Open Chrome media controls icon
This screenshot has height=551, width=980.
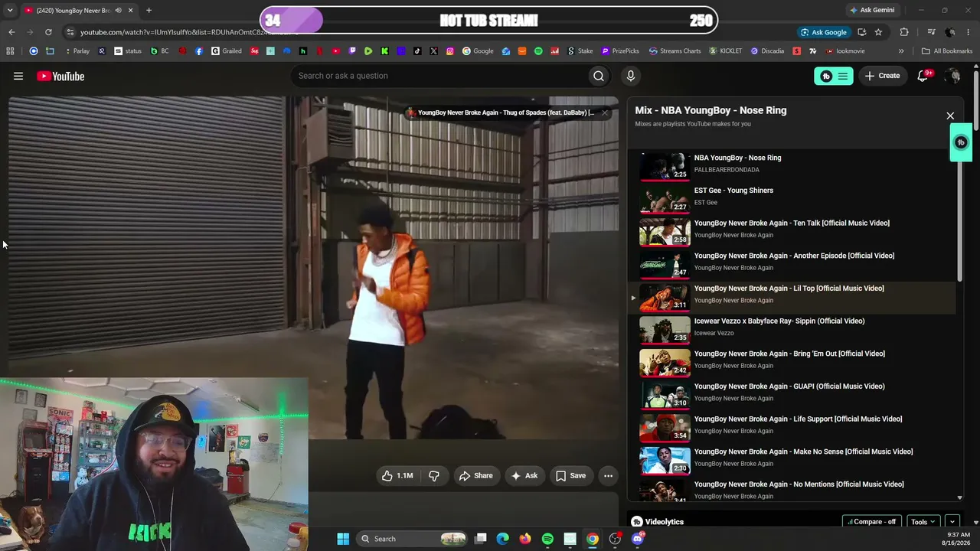click(931, 32)
